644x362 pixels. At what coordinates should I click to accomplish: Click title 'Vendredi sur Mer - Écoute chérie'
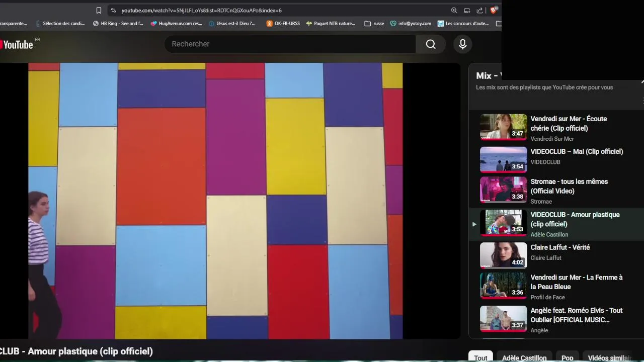coord(569,124)
